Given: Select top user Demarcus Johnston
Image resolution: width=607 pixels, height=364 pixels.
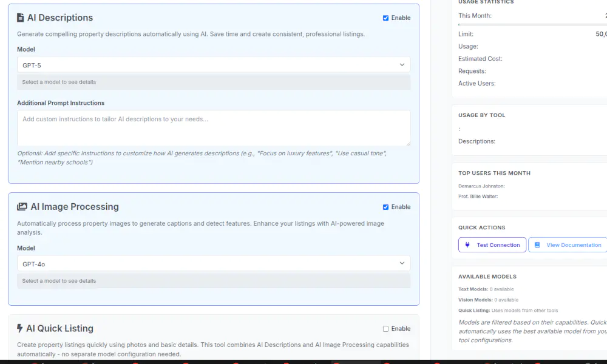Looking at the screenshot, I should pos(481,186).
